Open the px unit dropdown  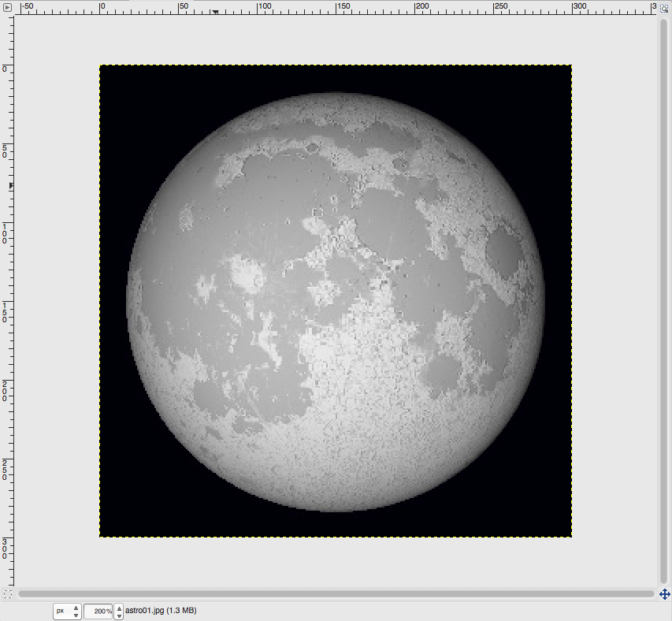(67, 611)
